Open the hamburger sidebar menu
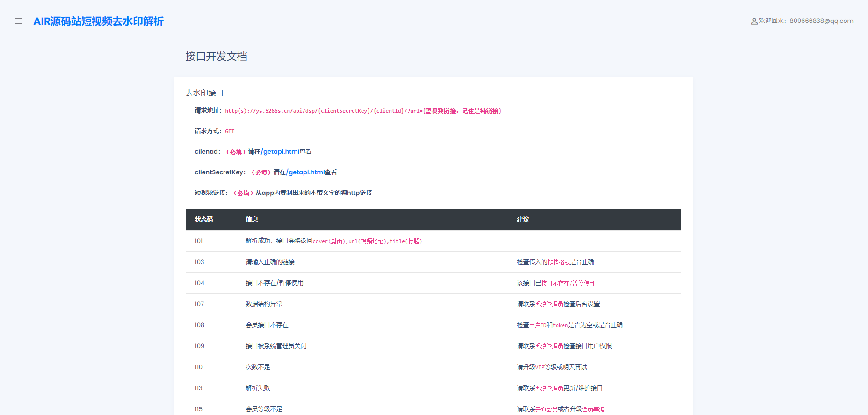The width and height of the screenshot is (868, 415). [x=18, y=21]
